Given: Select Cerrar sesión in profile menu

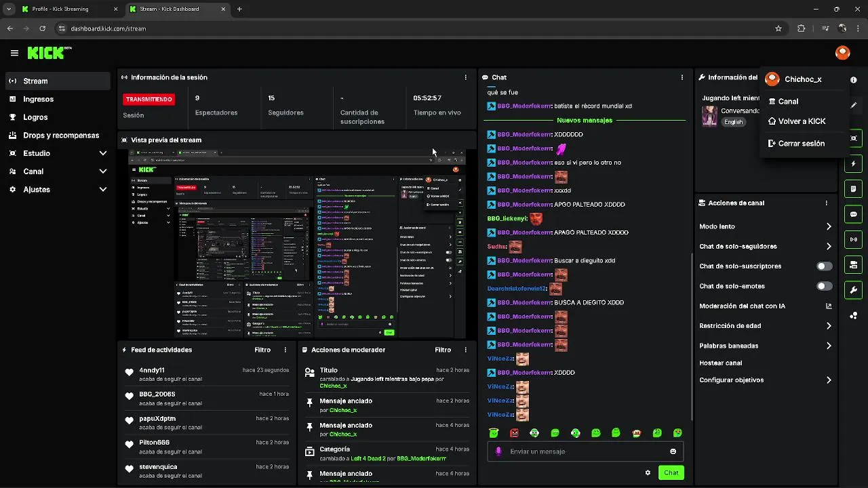Looking at the screenshot, I should (804, 144).
